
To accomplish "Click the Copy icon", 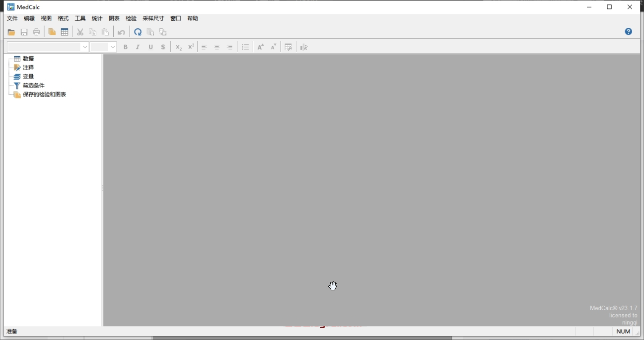I will (x=93, y=32).
